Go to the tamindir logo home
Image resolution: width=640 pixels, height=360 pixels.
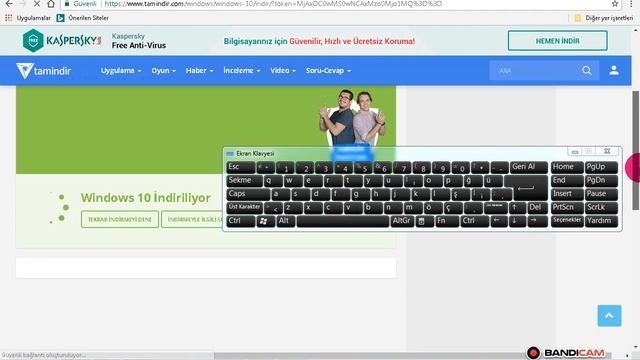44,71
